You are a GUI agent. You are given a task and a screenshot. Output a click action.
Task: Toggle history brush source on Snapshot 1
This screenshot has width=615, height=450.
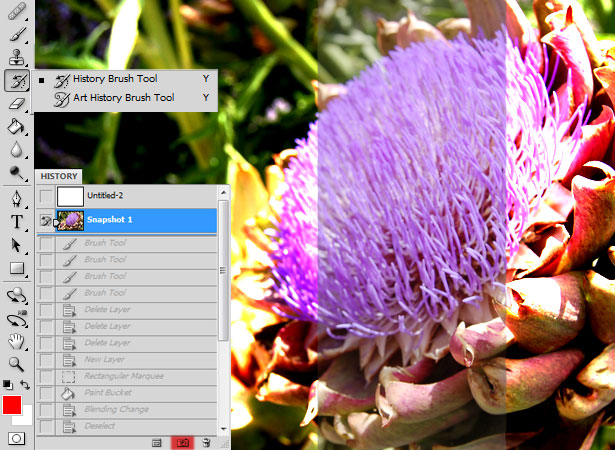point(46,221)
